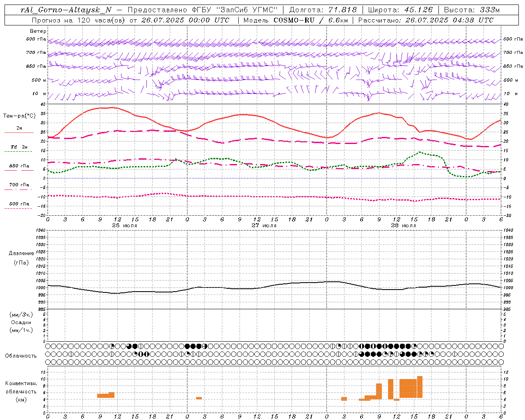The width and height of the screenshot is (525, 420).
Task: Click the dashed line under Td 2м
Action: 18,152
